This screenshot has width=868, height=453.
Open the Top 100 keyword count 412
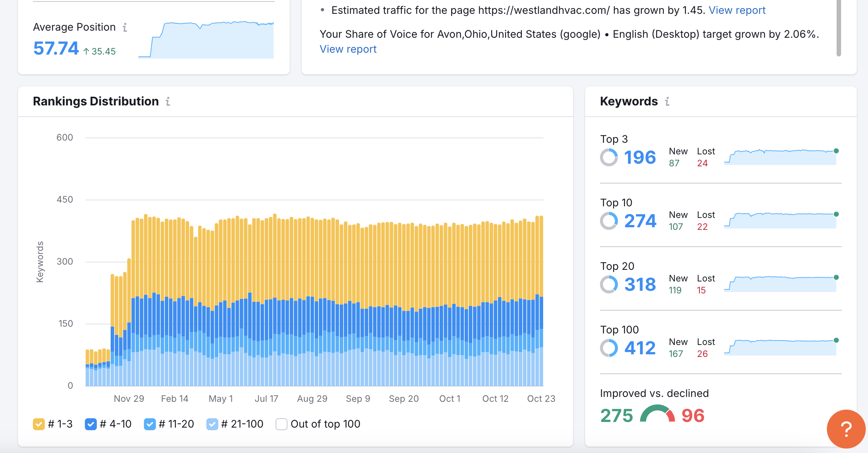point(640,348)
